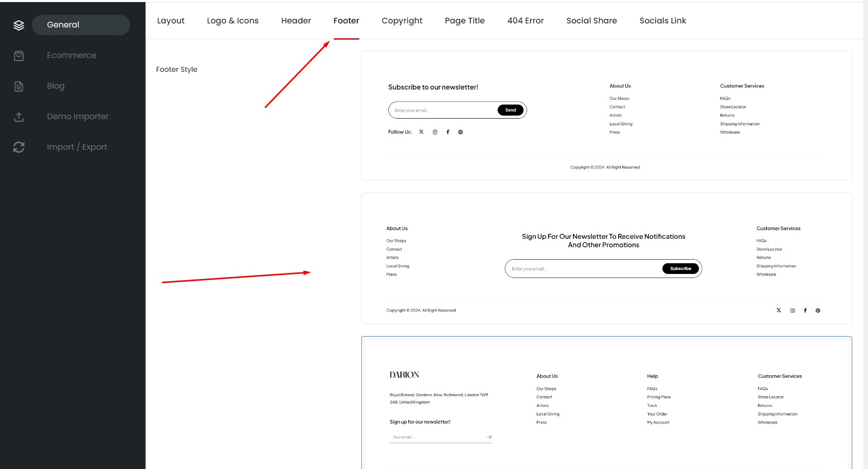Click the X icon in first footer preview
This screenshot has height=469, width=868.
(421, 132)
